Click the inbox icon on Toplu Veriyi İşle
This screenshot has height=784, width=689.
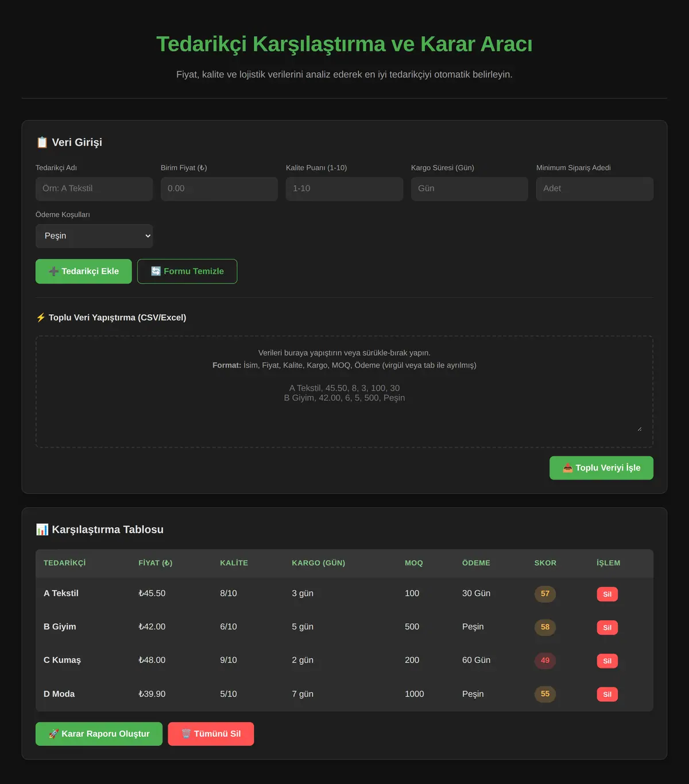(x=567, y=468)
